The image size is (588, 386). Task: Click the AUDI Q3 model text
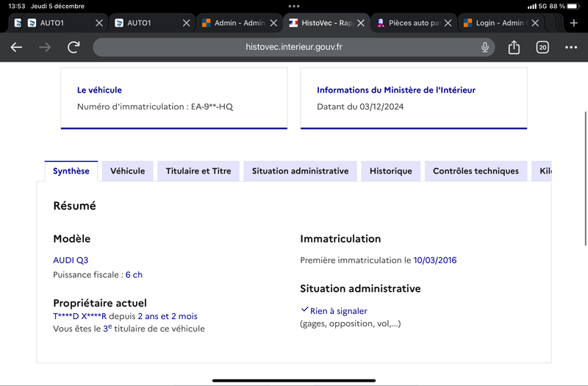click(71, 260)
